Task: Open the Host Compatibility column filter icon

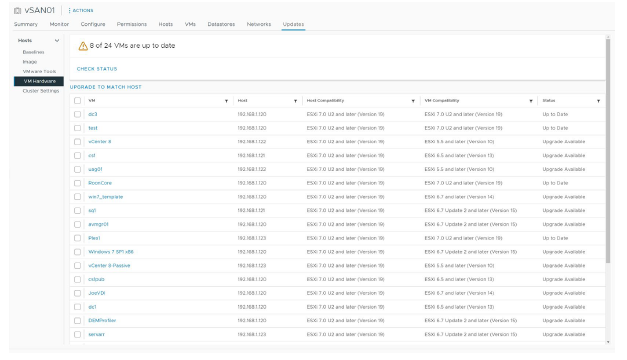Action: click(x=413, y=101)
